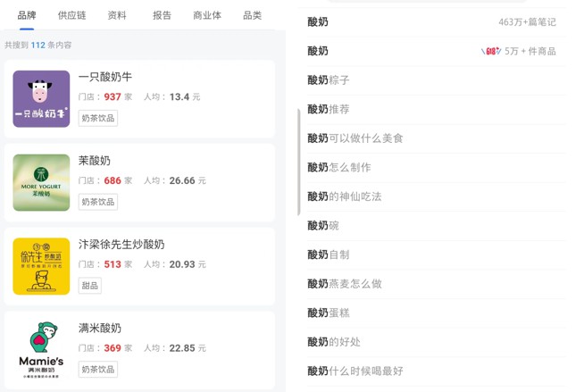Click the 奶茶饮品 tag under 满米酸奶
Screen dimensions: 584x392
point(98,370)
